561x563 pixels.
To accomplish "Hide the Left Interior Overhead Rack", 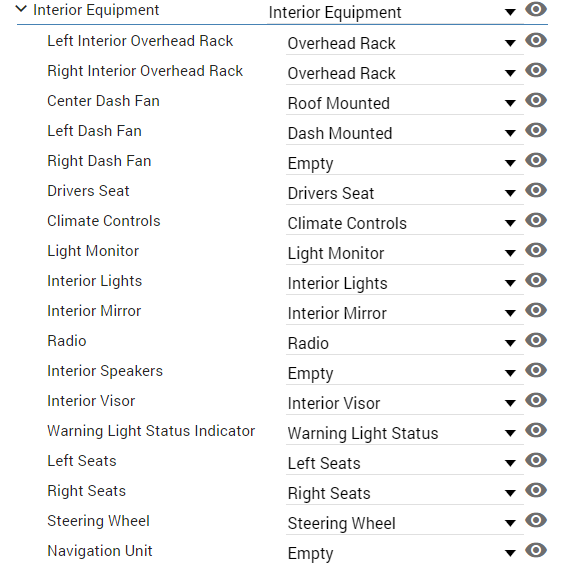I will [536, 40].
